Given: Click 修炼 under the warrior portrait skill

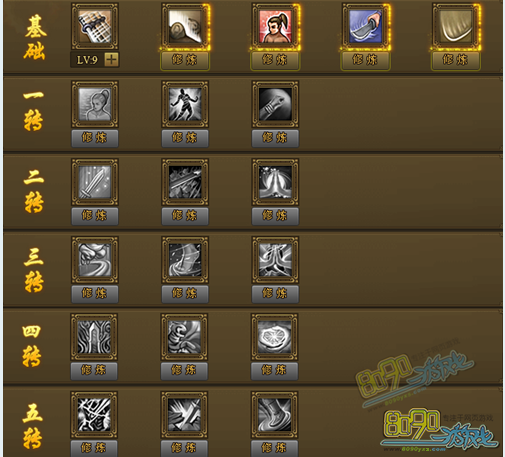Looking at the screenshot, I should (275, 61).
